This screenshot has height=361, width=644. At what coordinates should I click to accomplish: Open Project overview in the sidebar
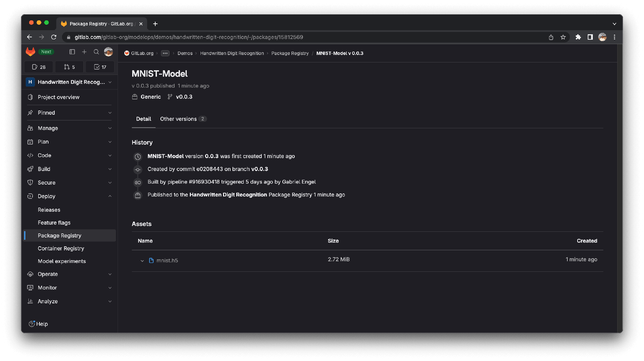pyautogui.click(x=70, y=97)
